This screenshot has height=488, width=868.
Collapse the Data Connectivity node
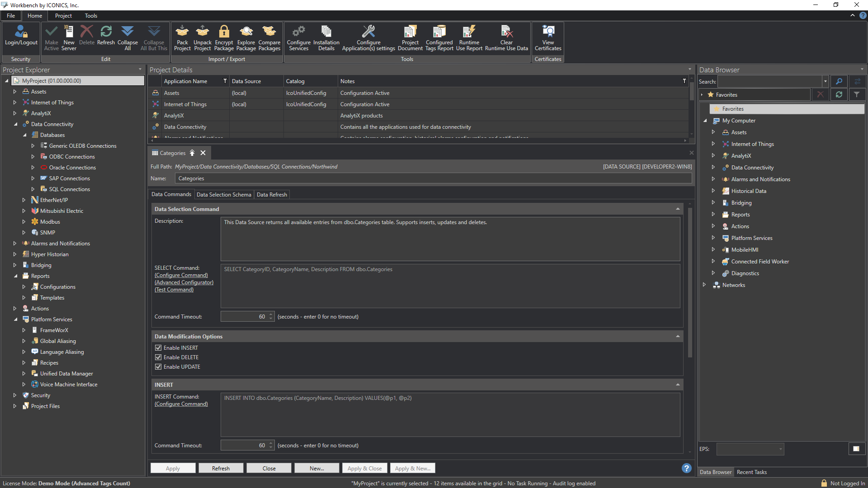pos(15,124)
